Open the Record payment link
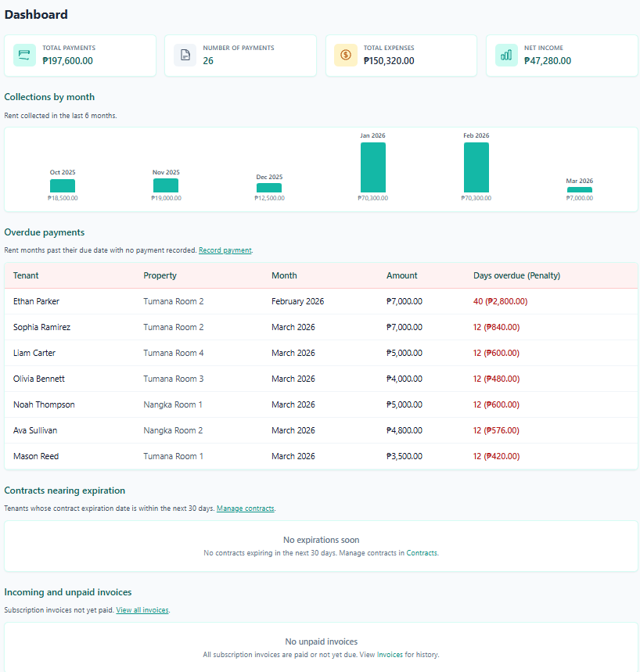This screenshot has width=640, height=672. click(x=225, y=250)
